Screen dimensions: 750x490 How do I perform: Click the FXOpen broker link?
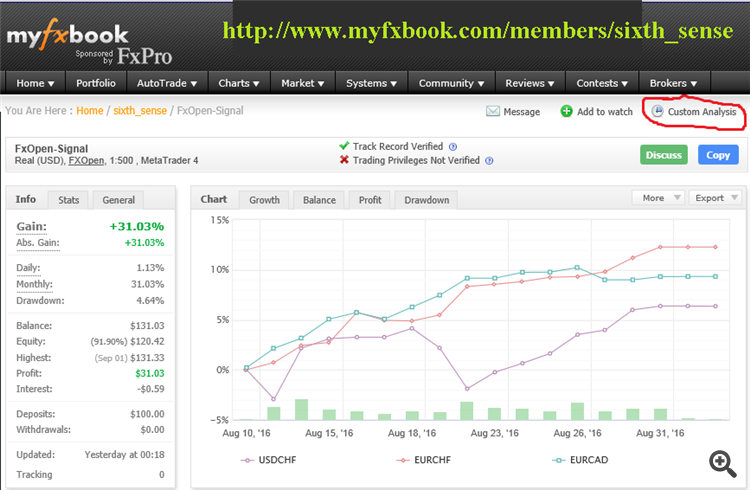pos(86,160)
